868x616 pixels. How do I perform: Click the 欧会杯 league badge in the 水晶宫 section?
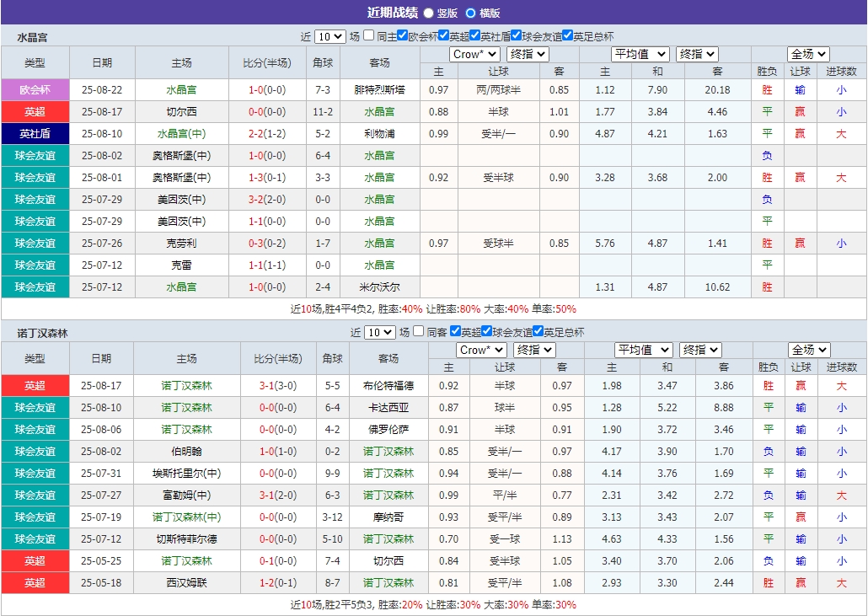35,89
